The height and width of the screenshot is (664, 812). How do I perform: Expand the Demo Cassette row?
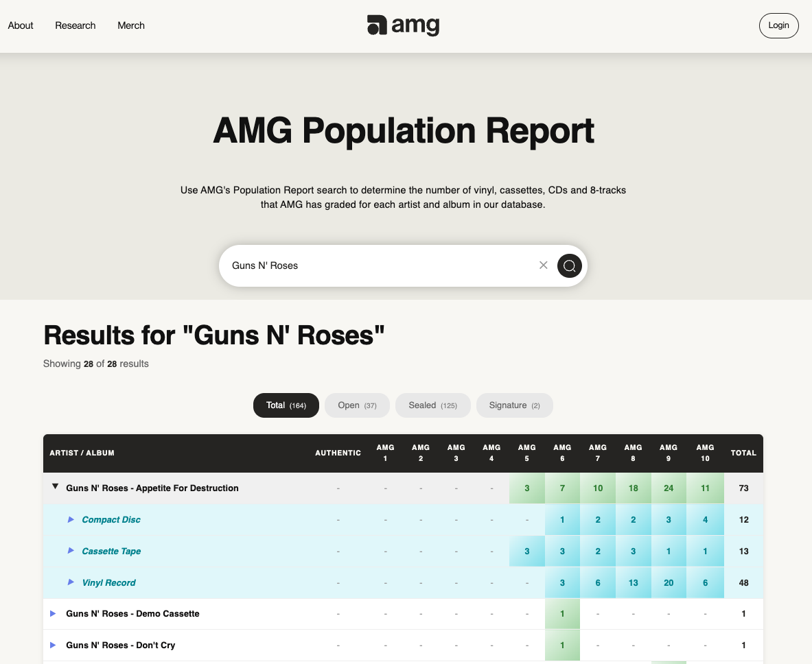click(x=54, y=614)
